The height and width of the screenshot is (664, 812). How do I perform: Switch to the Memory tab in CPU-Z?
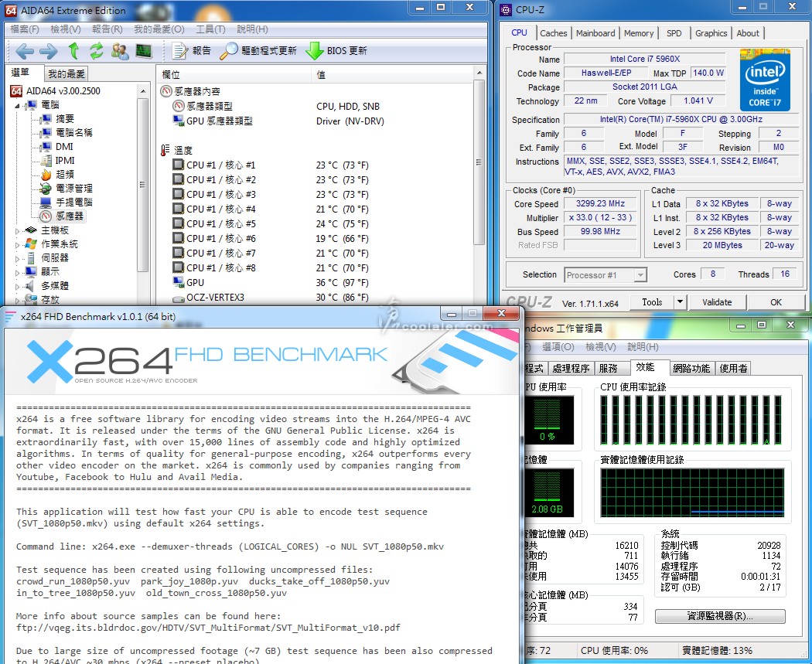tap(639, 33)
